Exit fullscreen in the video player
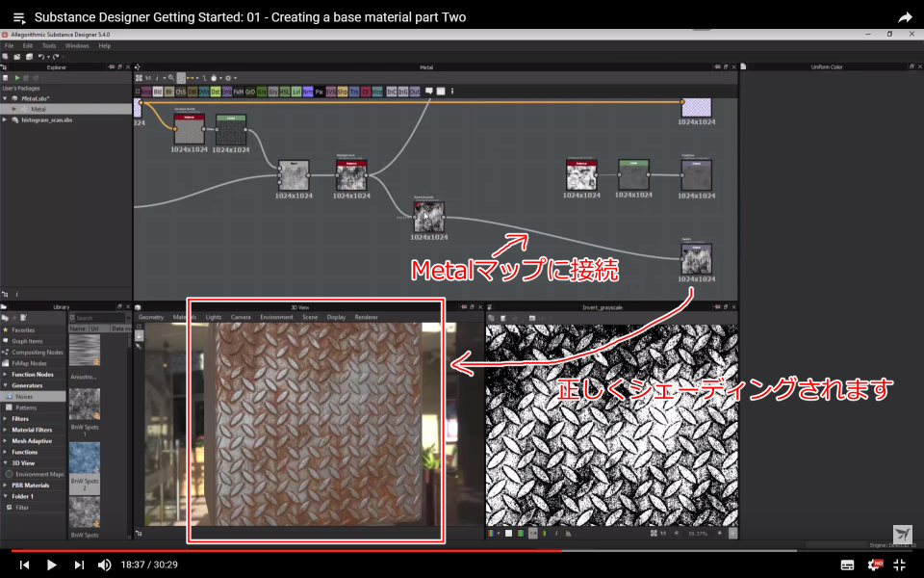 coord(900,565)
